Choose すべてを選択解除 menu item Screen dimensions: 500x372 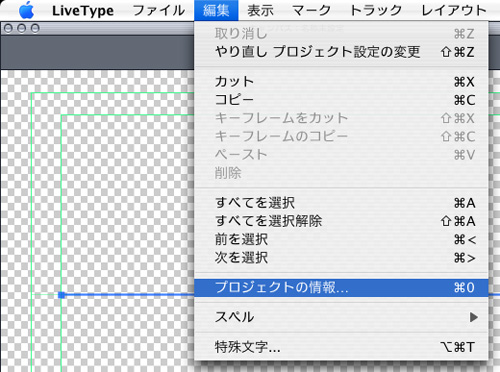(341, 221)
